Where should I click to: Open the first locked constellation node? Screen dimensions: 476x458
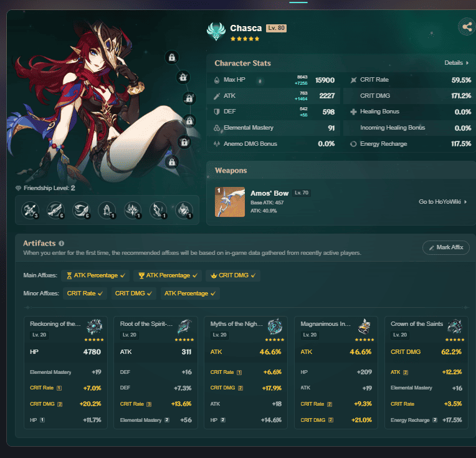[x=172, y=57]
